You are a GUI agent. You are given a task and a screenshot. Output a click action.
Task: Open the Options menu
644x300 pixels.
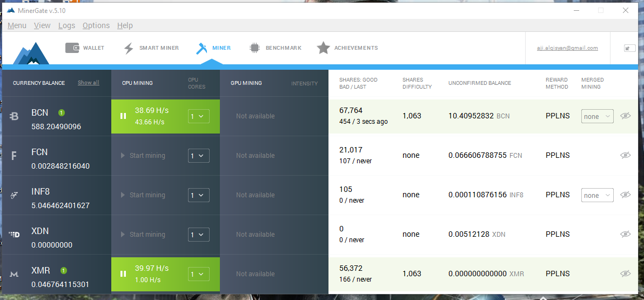coord(96,25)
